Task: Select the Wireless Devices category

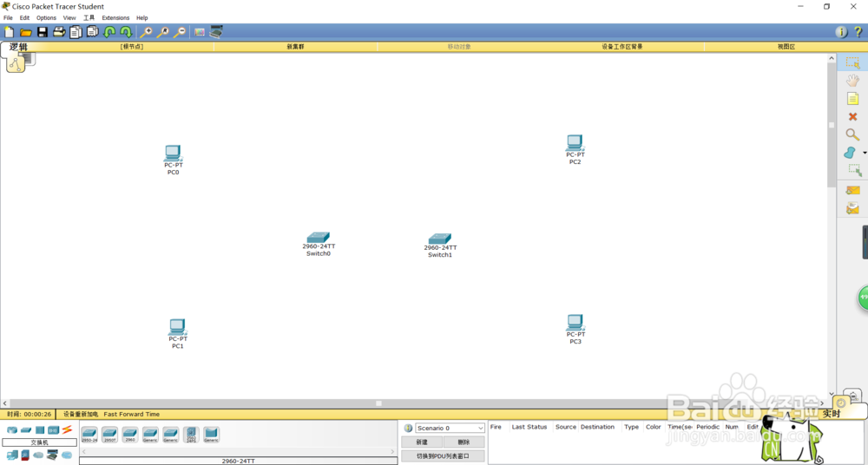Action: pyautogui.click(x=53, y=429)
